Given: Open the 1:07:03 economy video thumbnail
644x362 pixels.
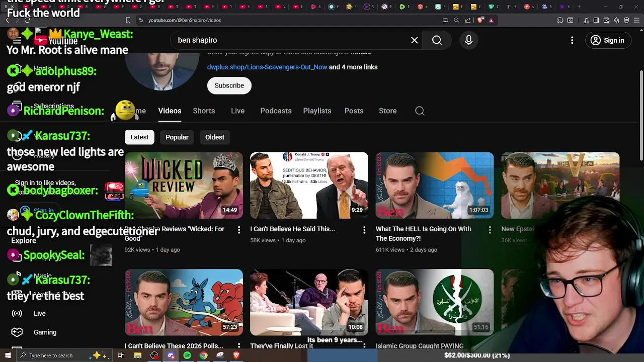Looking at the screenshot, I should click(x=435, y=185).
